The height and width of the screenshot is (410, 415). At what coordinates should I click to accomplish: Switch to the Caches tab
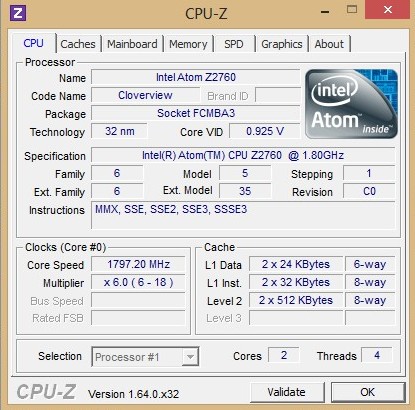78,44
